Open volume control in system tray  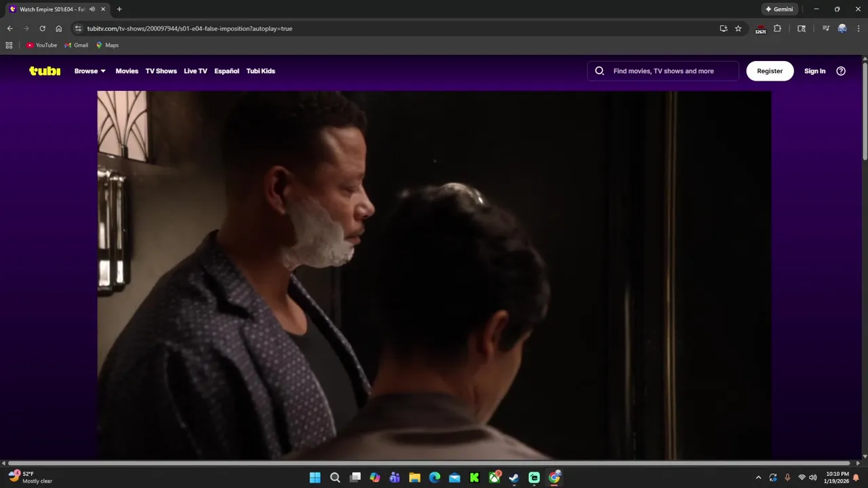coord(813,478)
